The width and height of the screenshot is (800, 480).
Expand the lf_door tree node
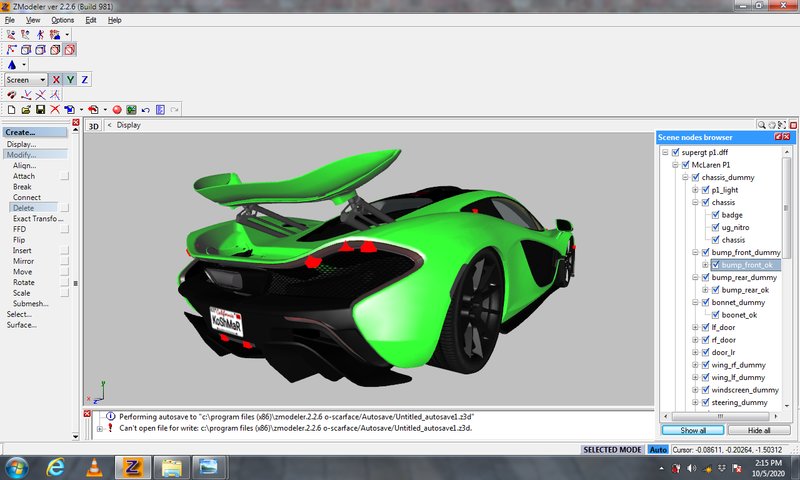tap(695, 327)
